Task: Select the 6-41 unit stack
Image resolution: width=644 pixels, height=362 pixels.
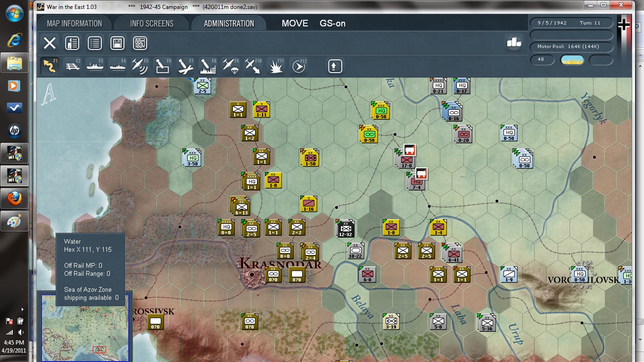Action: pyautogui.click(x=452, y=253)
